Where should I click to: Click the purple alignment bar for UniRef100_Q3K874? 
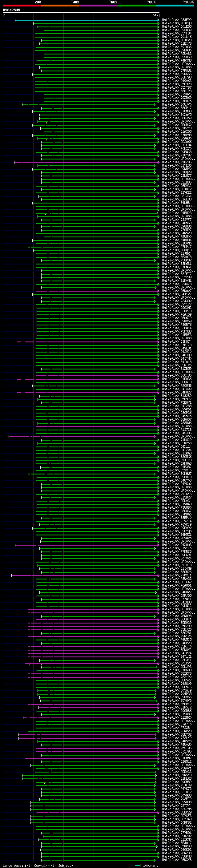88,342
